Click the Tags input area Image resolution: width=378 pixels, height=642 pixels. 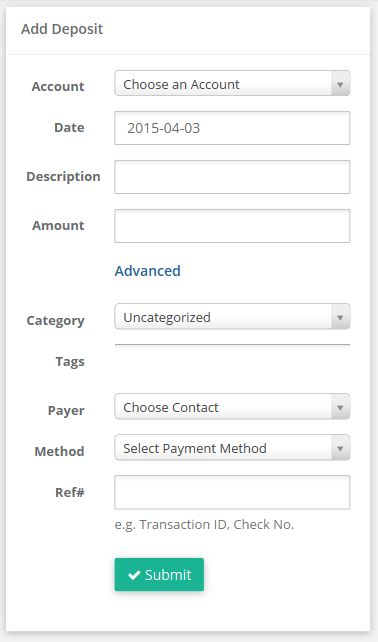[x=232, y=361]
